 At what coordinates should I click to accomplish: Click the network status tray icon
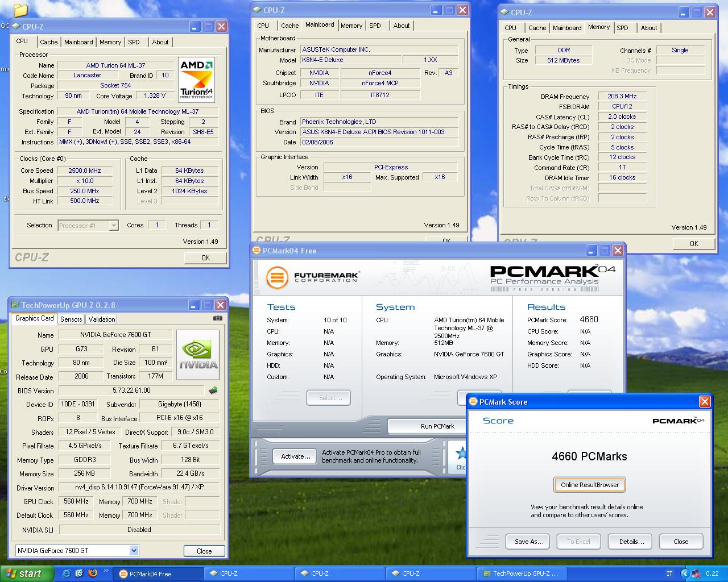pos(696,573)
